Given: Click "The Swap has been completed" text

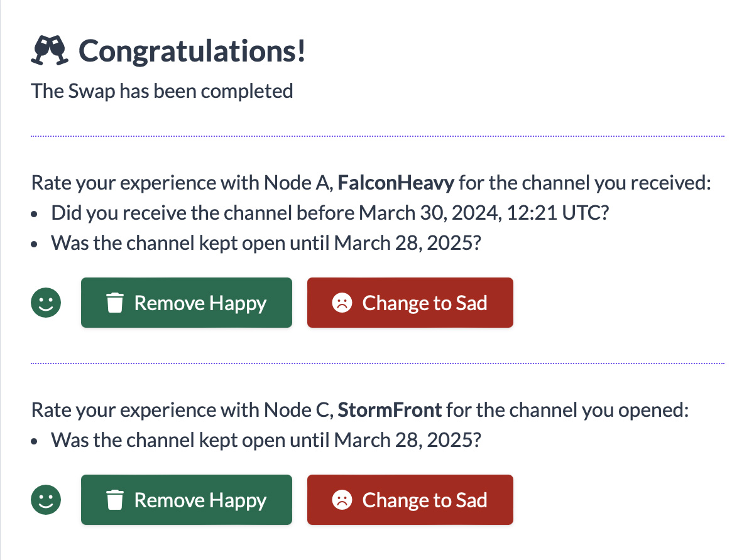Looking at the screenshot, I should point(162,91).
